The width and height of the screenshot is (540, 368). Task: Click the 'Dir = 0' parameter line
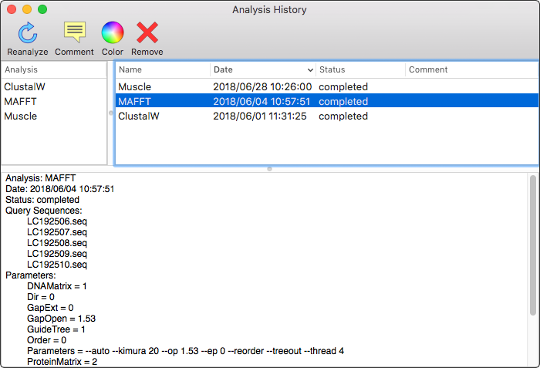pos(41,297)
